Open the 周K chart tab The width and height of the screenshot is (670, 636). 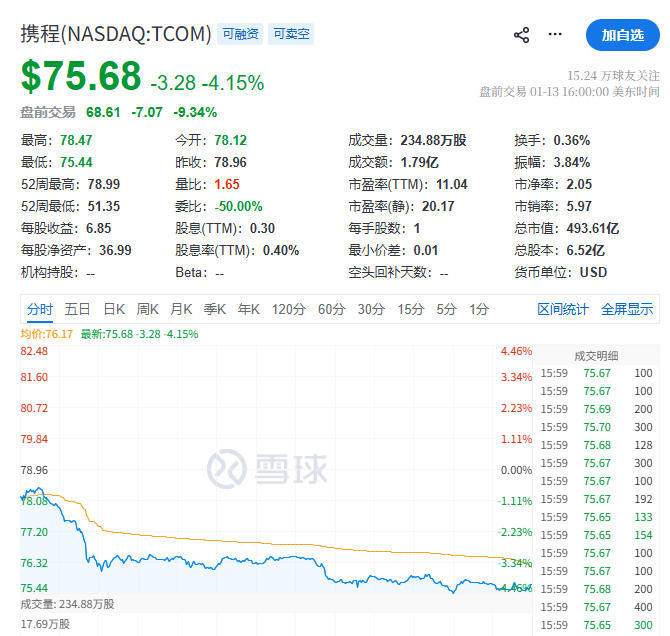[x=147, y=309]
